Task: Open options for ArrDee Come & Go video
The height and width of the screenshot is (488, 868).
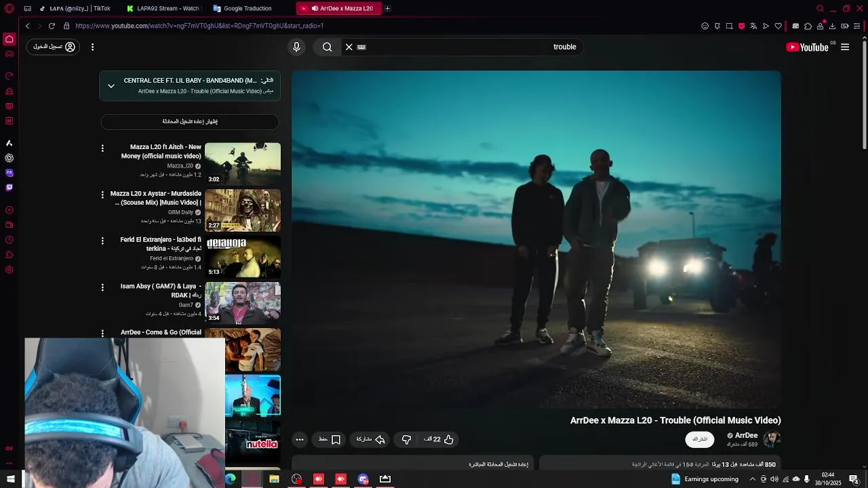Action: pyautogui.click(x=102, y=333)
